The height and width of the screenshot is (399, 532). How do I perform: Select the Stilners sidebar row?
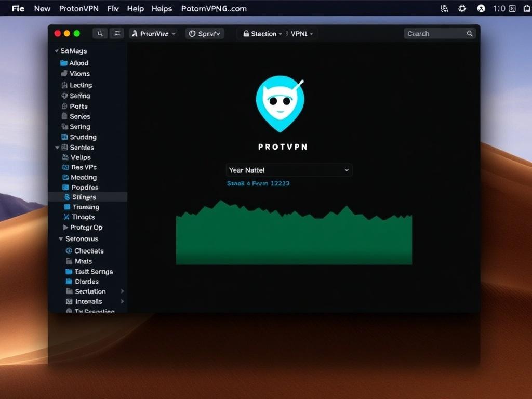[x=88, y=197]
